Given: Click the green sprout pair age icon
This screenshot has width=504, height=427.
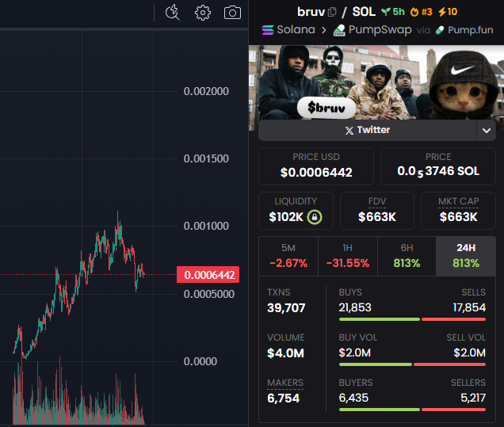Looking at the screenshot, I should click(x=385, y=12).
